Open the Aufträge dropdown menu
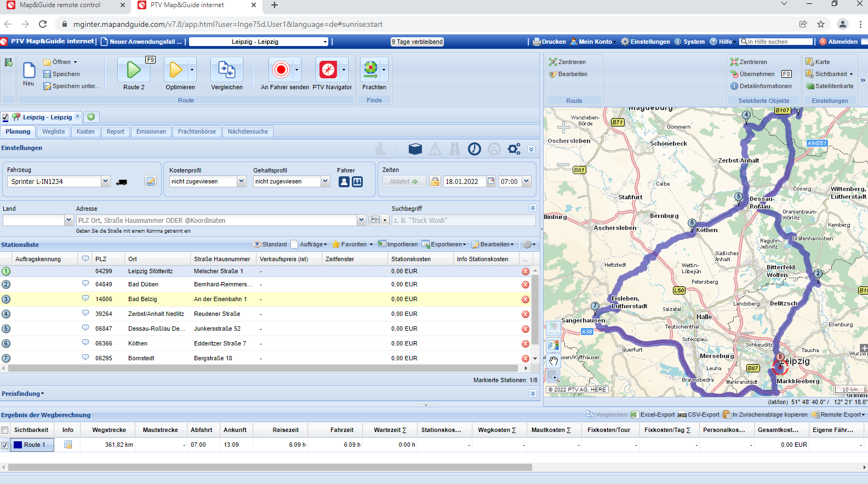The image size is (868, 484). point(310,244)
